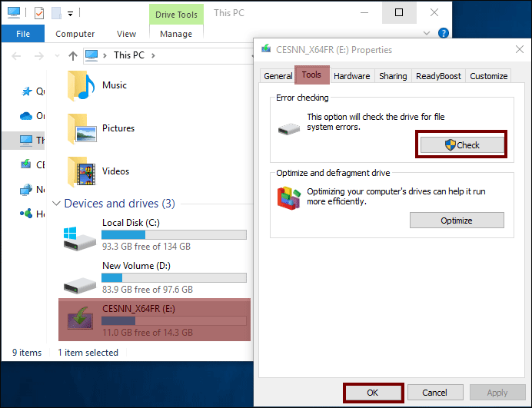
Task: Click the text 83.9 GB free of 97.6 GB
Action: (x=148, y=290)
